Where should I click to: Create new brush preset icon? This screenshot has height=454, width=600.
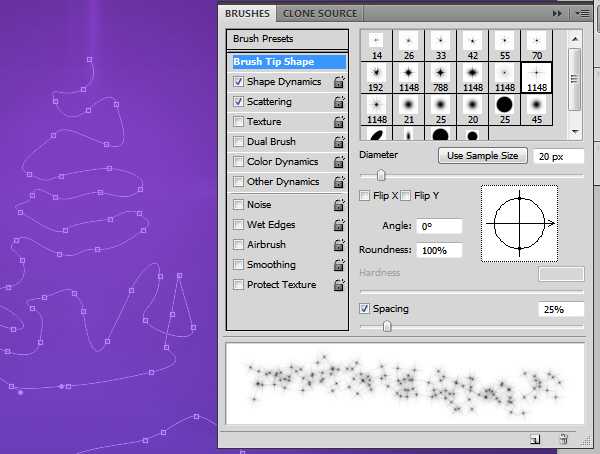(535, 439)
